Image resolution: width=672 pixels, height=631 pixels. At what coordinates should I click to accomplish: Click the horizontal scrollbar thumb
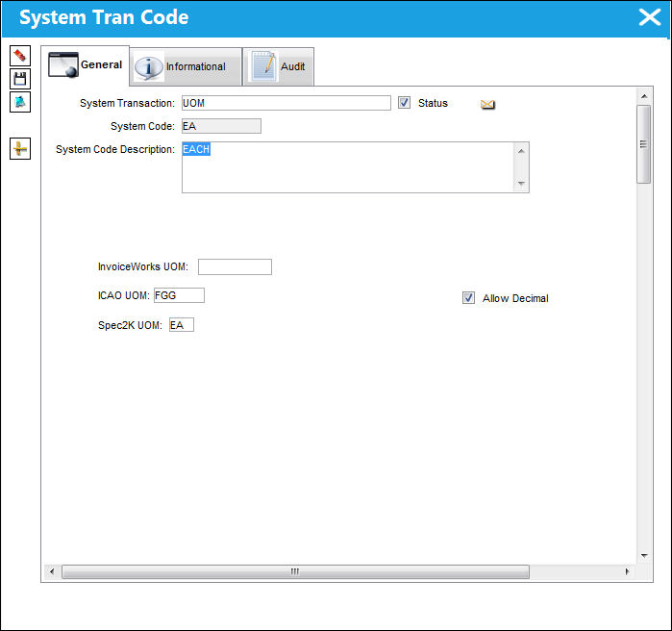[296, 571]
